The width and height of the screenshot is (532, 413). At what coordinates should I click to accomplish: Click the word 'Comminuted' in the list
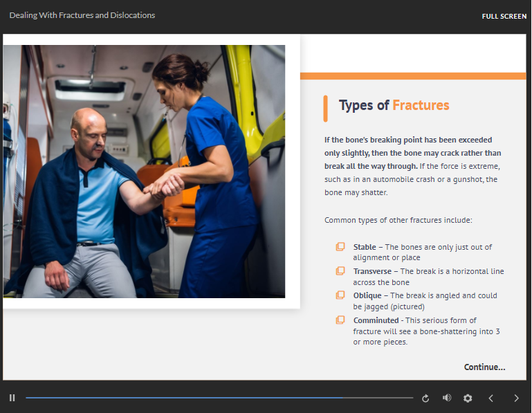pos(376,320)
